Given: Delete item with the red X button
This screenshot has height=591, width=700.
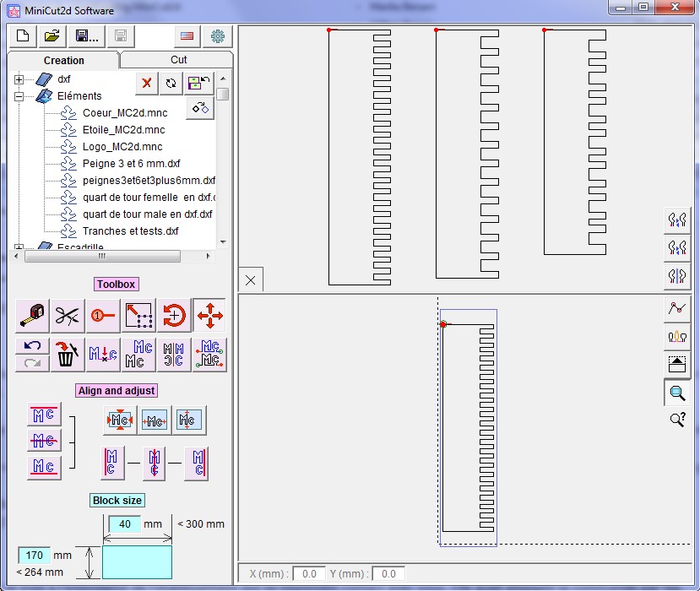Looking at the screenshot, I should click(x=146, y=84).
